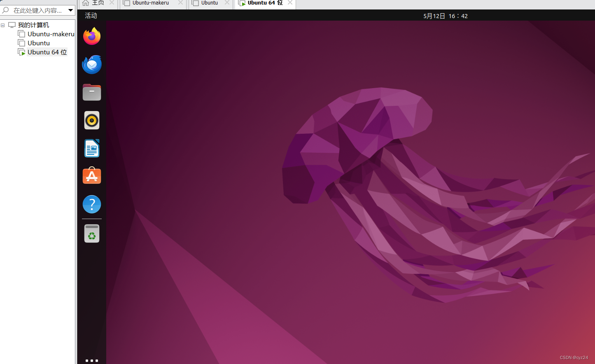Open LibreOffice Writer from dock

click(x=92, y=148)
